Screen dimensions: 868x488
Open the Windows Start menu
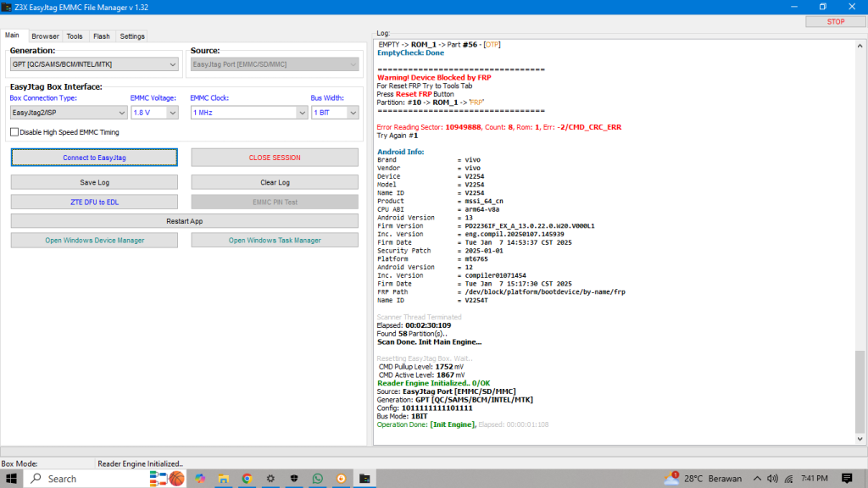pyautogui.click(x=11, y=479)
